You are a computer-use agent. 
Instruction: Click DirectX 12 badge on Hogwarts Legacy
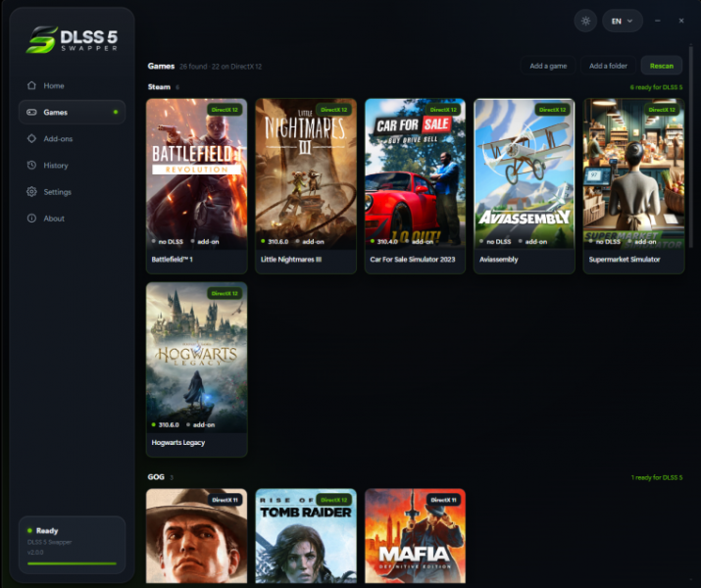(x=225, y=293)
